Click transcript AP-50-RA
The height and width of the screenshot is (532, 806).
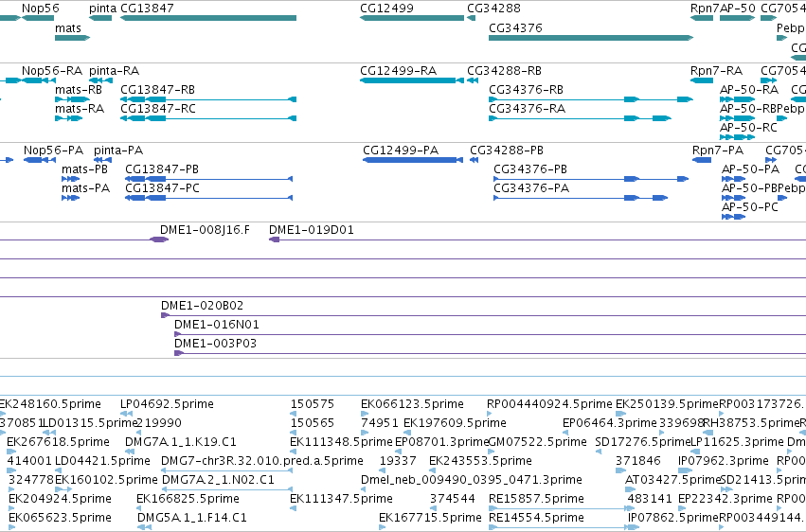click(737, 99)
